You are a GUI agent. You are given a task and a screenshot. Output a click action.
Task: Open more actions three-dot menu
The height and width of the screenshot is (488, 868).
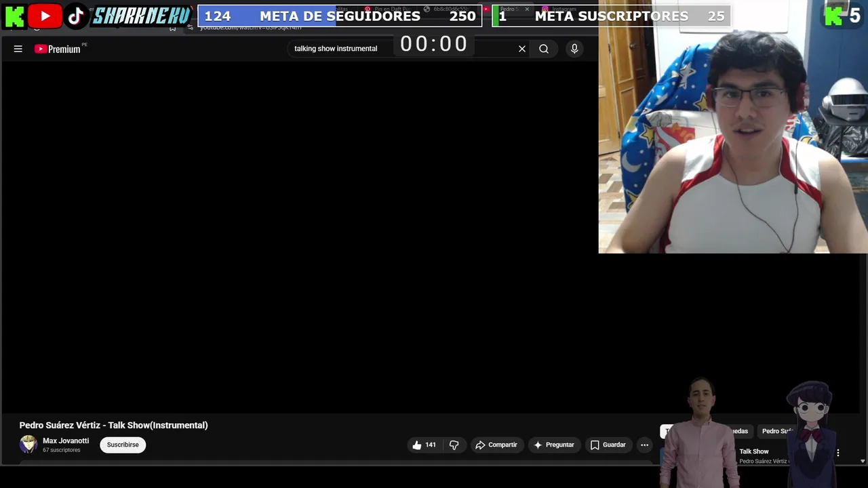(x=644, y=445)
